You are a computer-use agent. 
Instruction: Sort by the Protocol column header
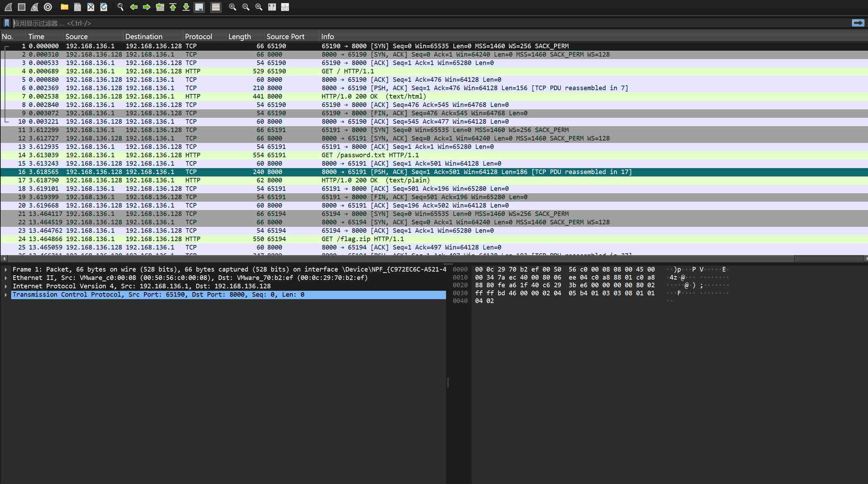[x=198, y=37]
